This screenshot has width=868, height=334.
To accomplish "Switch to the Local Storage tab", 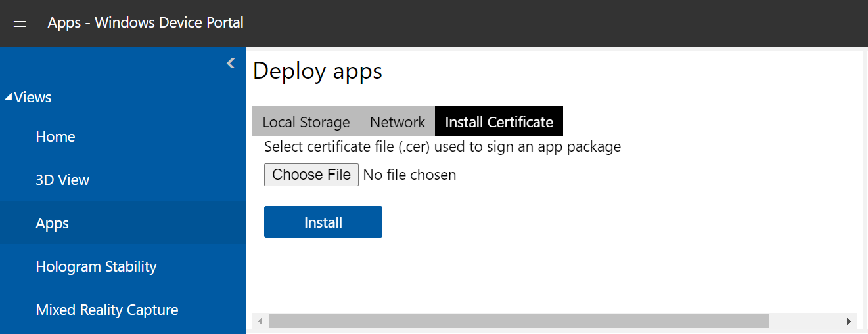I will pyautogui.click(x=306, y=121).
